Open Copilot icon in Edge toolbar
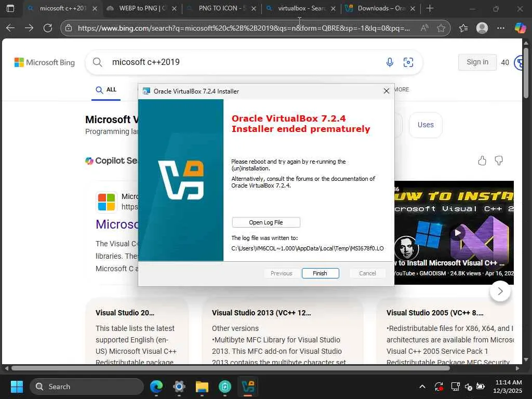Image resolution: width=532 pixels, height=399 pixels. click(520, 28)
